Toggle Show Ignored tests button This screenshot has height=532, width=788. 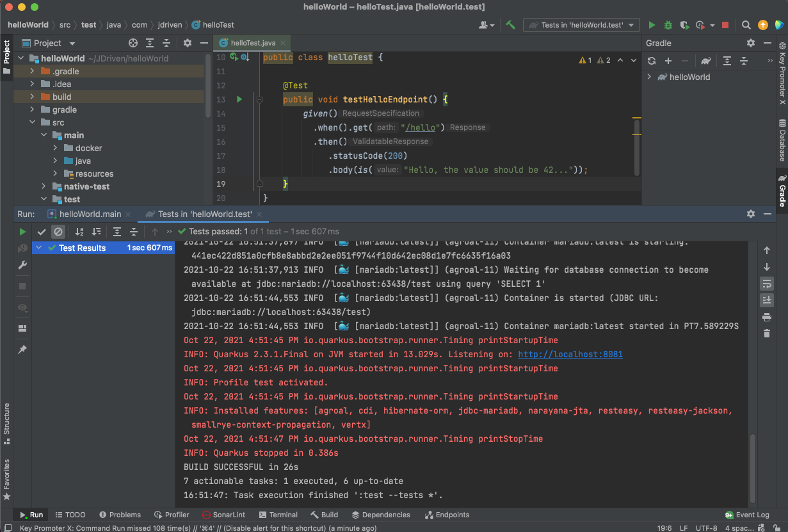58,232
